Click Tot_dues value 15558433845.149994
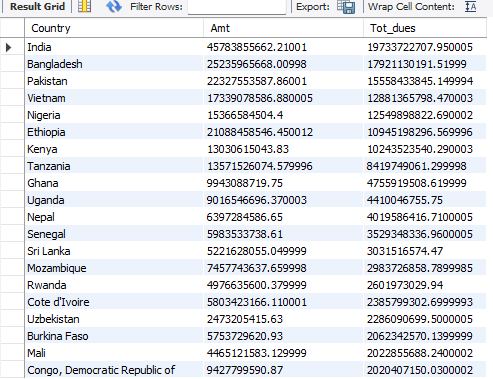493x379 pixels. pos(420,81)
